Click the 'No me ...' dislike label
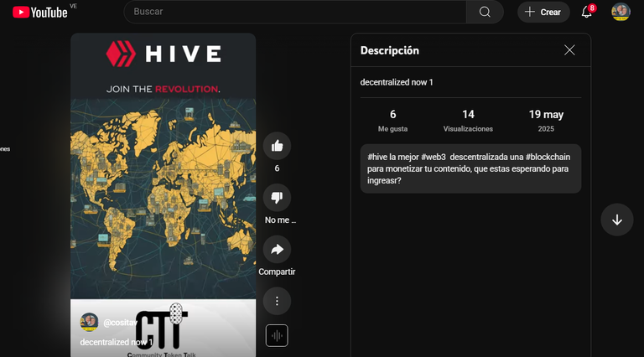This screenshot has width=644, height=357. pos(280,220)
